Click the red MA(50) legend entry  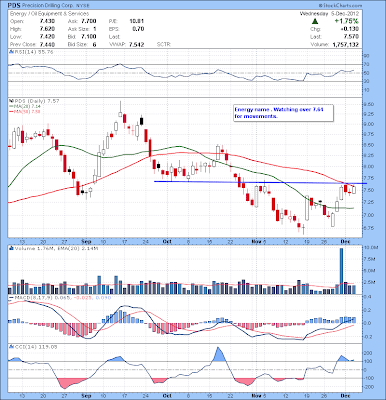pyautogui.click(x=24, y=111)
